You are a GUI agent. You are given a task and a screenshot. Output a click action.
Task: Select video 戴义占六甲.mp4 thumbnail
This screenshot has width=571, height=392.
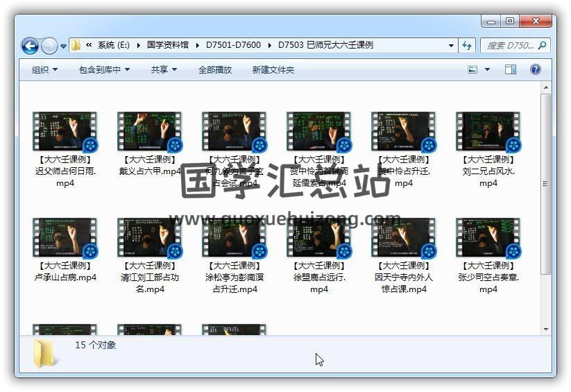[149, 131]
